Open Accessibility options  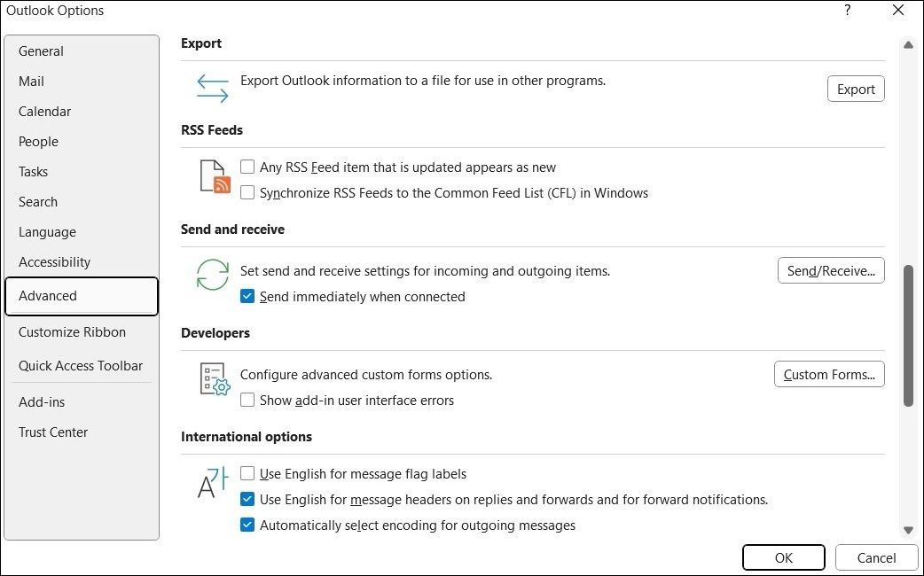pyautogui.click(x=82, y=262)
